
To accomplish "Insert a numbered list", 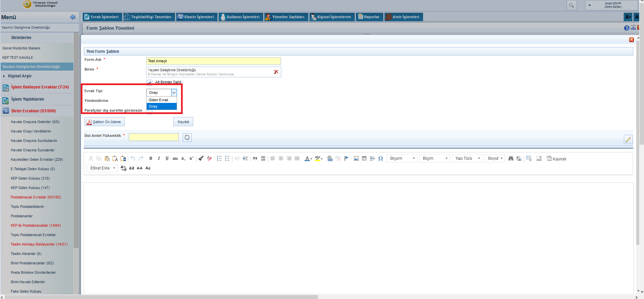I will (219, 158).
